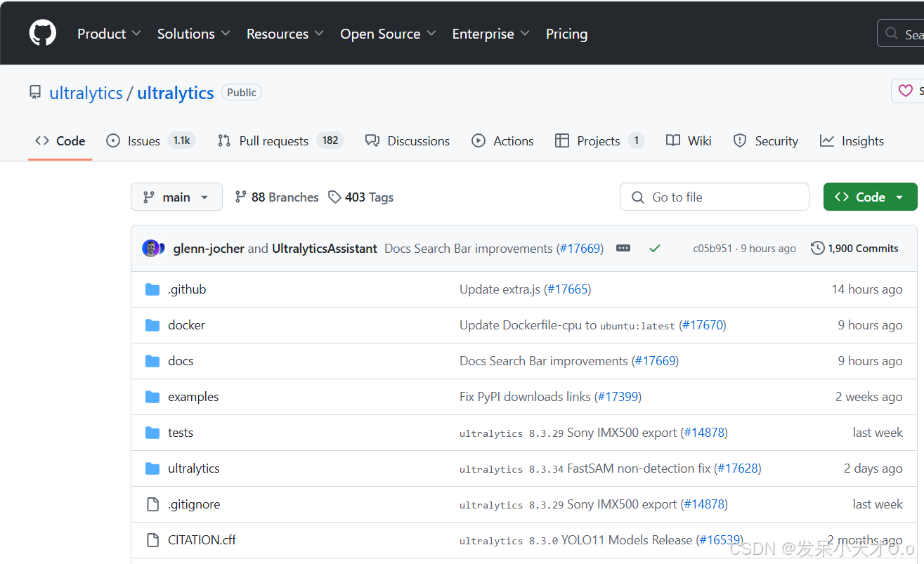Open the Discussions tab
Viewport: 924px width, 564px height.
[408, 140]
